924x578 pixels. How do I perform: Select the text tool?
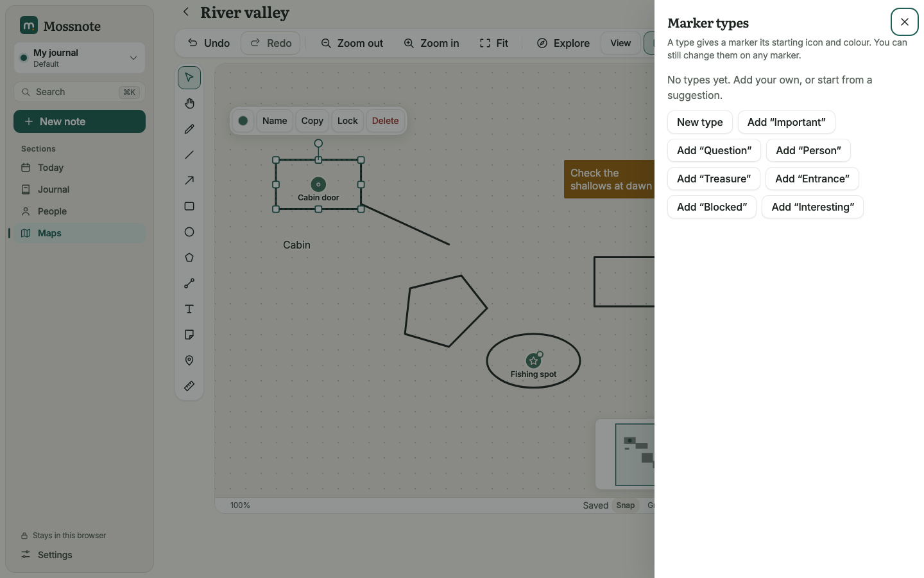189,309
